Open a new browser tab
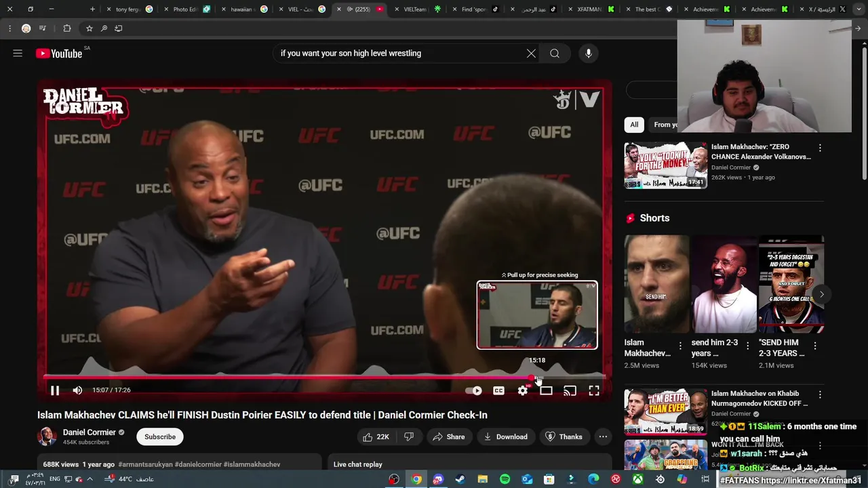The height and width of the screenshot is (488, 868). coord(93,9)
